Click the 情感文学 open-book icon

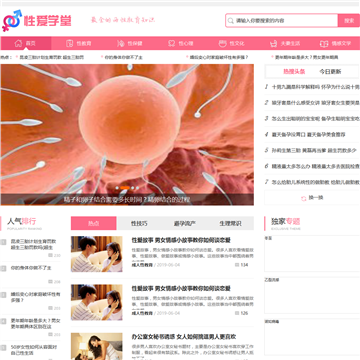pyautogui.click(x=324, y=43)
